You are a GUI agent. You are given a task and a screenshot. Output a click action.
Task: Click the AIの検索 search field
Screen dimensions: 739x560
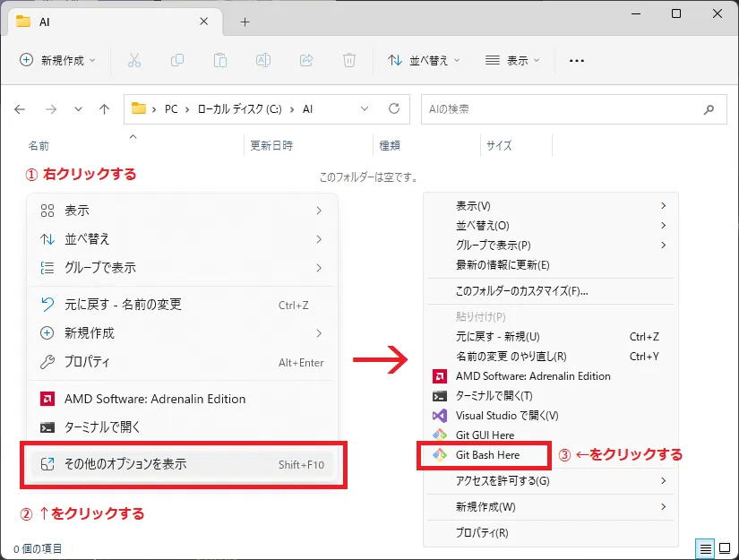coord(564,109)
